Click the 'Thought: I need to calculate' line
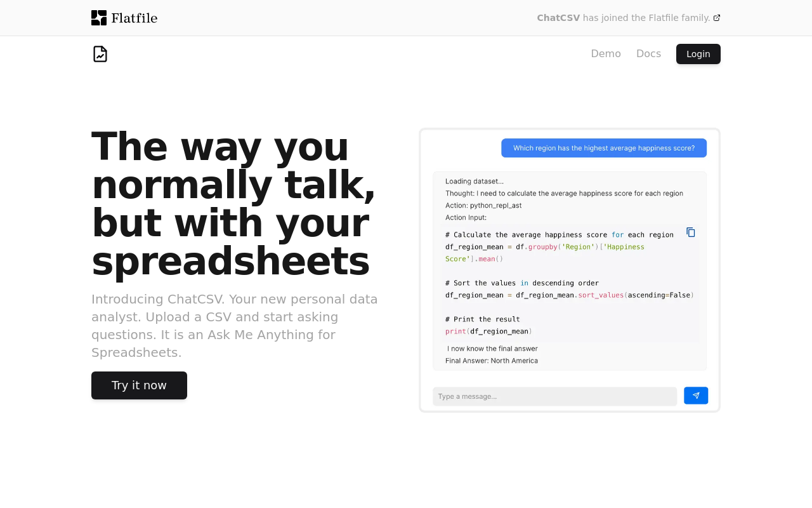The image size is (812, 508). (x=564, y=193)
